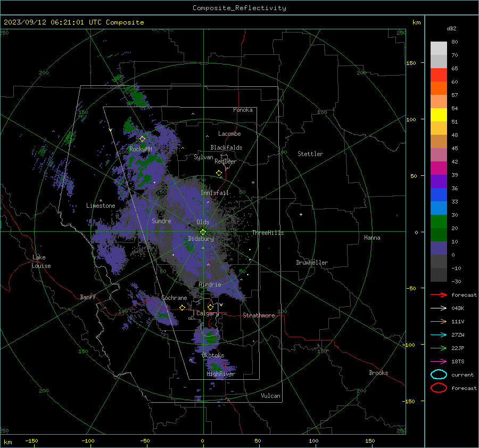Click the Limestone label
This screenshot has height=448, width=479.
pos(101,206)
